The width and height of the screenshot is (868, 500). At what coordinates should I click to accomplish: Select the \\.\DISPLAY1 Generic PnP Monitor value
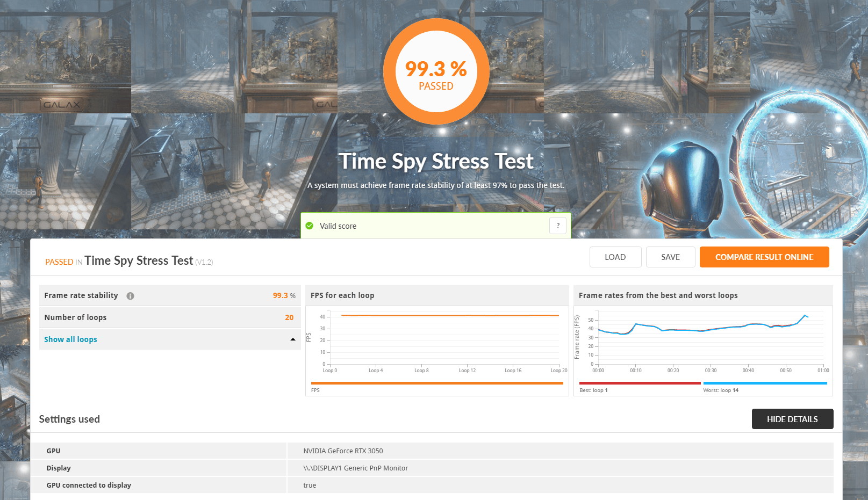tap(355, 468)
